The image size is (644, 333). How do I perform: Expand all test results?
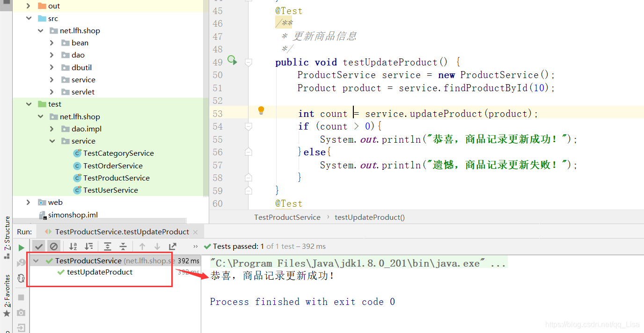(x=108, y=246)
